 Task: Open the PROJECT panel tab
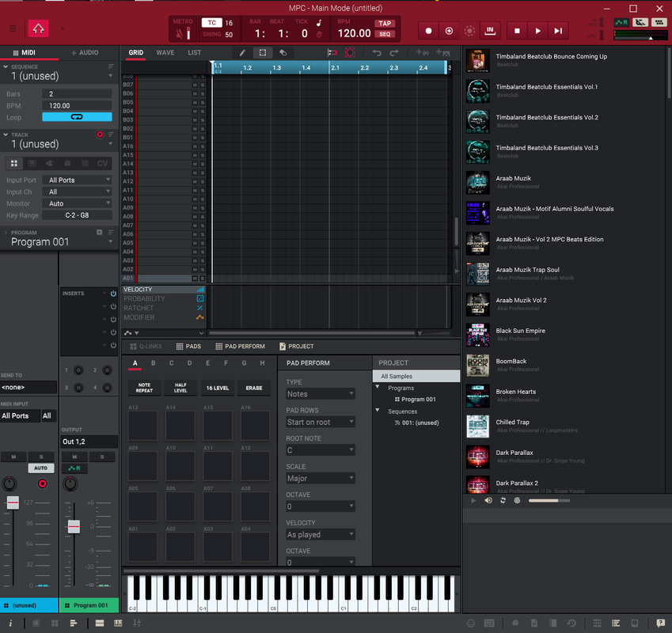[x=297, y=346]
